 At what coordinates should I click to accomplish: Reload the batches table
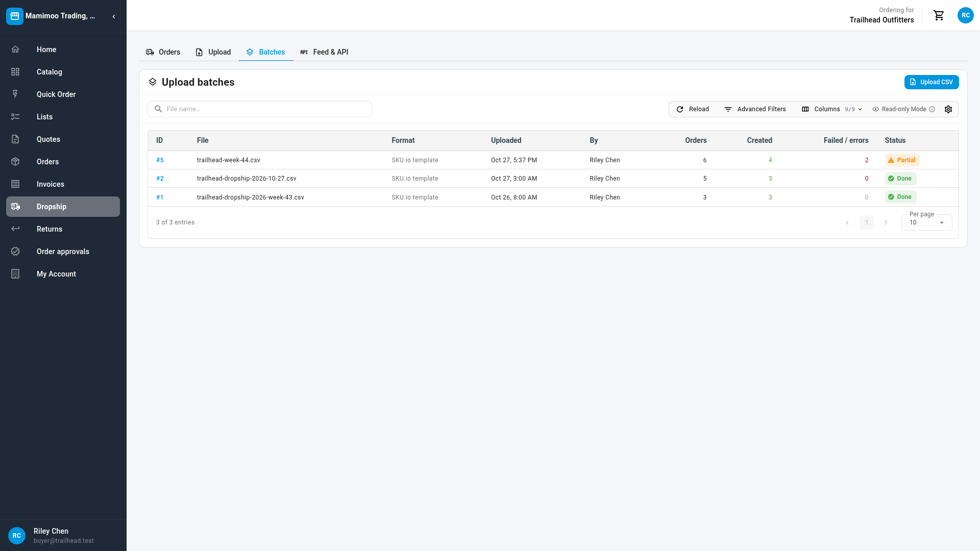click(693, 109)
